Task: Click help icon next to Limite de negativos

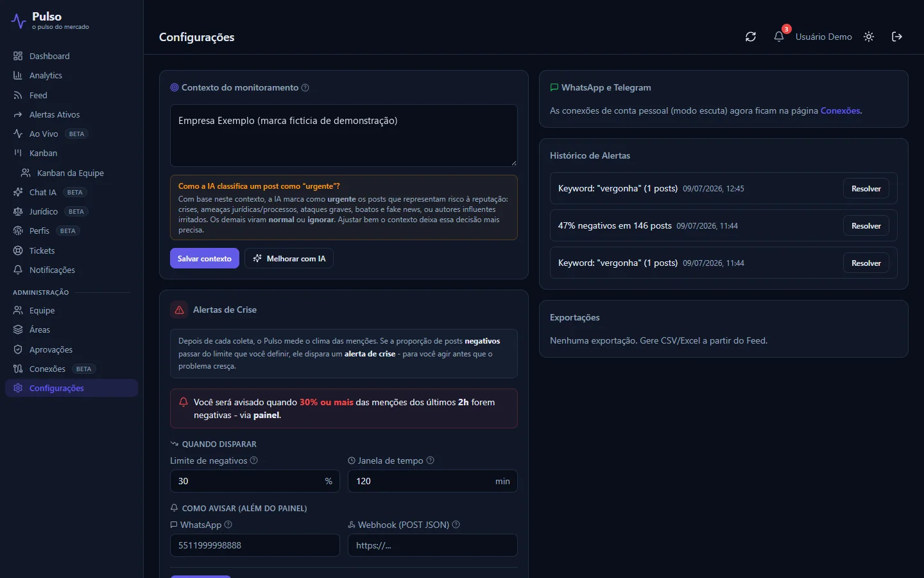Action: tap(254, 460)
